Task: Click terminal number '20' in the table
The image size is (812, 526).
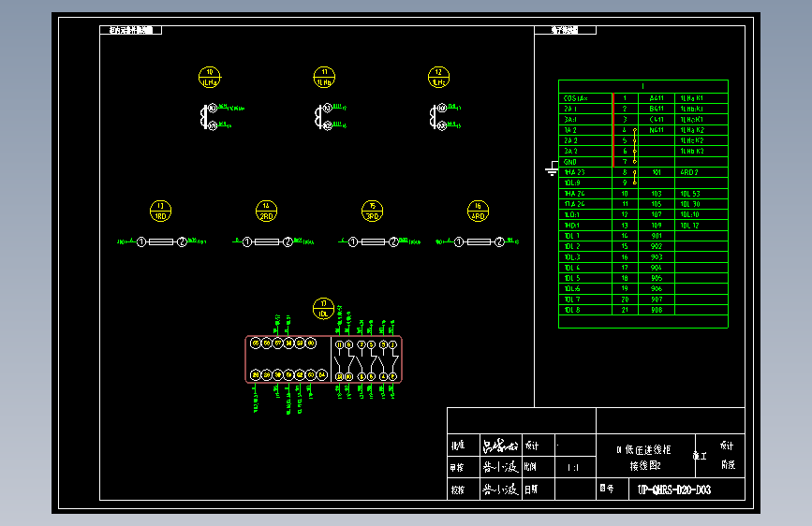Action: [625, 300]
